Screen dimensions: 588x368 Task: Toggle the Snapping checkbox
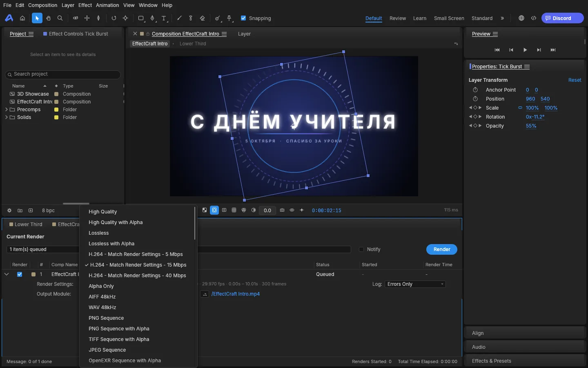243,18
